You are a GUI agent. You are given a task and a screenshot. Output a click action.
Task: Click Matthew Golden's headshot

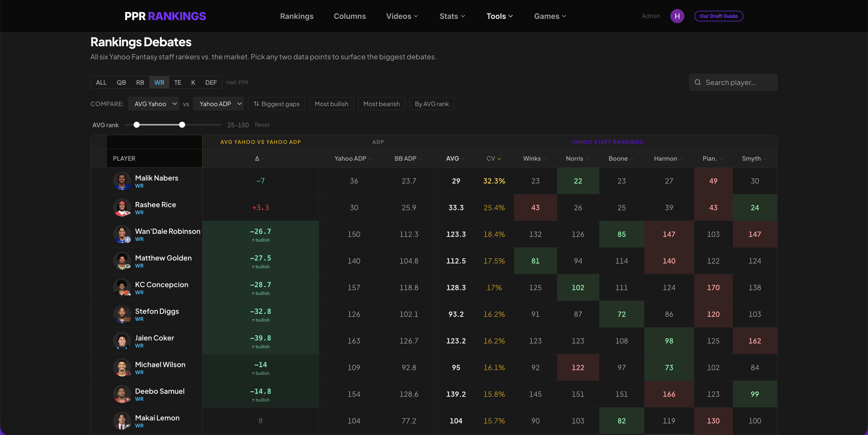click(x=122, y=261)
